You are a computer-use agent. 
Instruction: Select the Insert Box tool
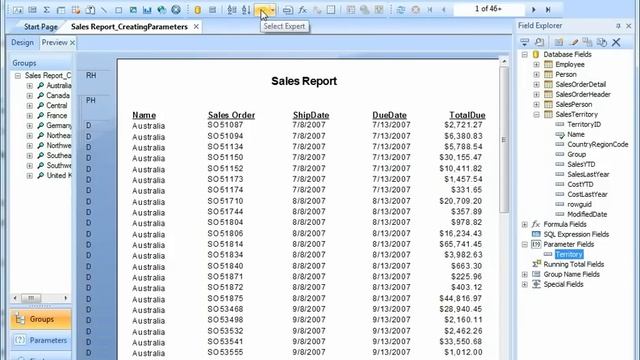point(118,9)
